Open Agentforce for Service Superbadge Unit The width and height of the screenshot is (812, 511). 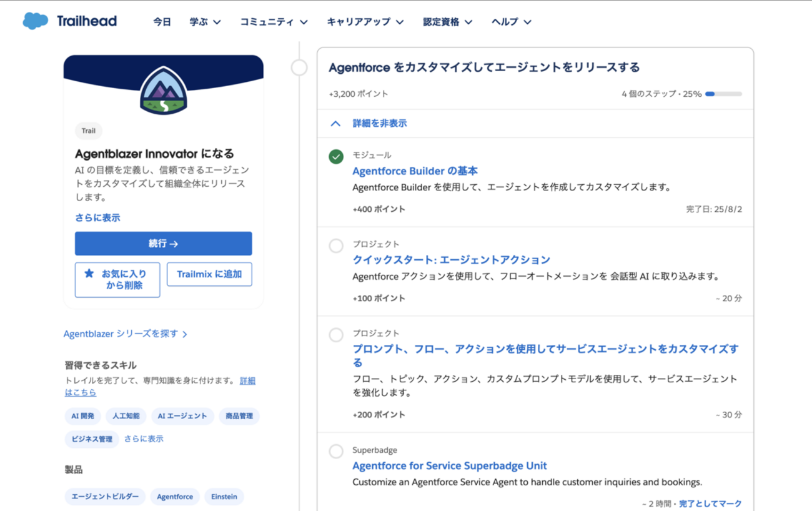pyautogui.click(x=450, y=466)
